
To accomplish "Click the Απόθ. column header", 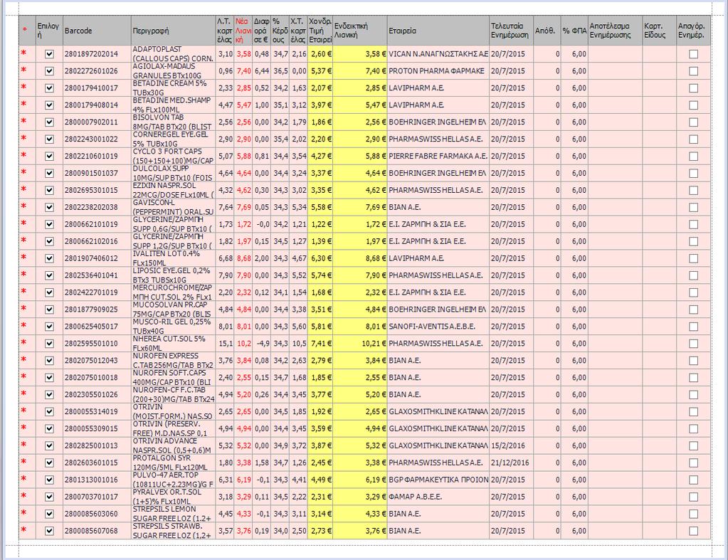I will click(547, 31).
